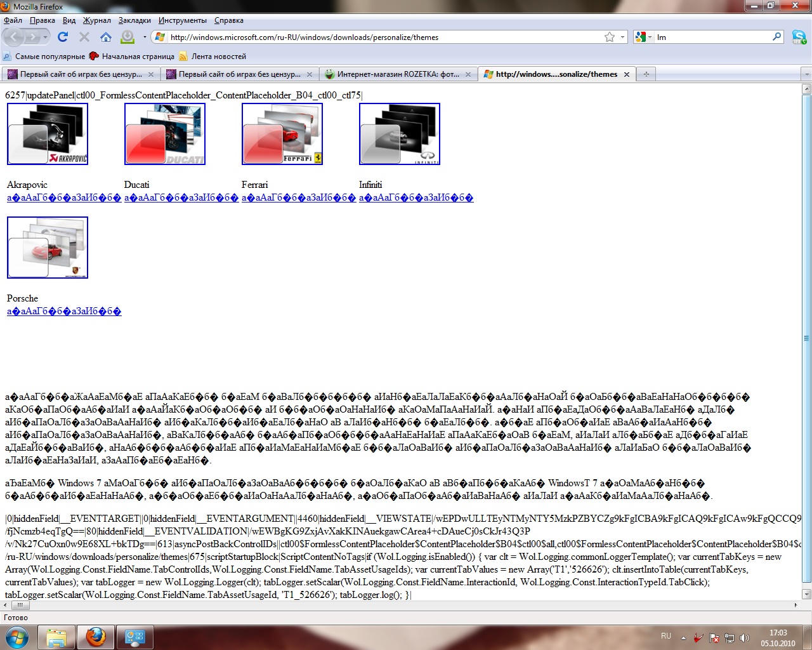Click the Back navigation arrow
Image resolution: width=812 pixels, height=650 pixels.
pos(15,37)
